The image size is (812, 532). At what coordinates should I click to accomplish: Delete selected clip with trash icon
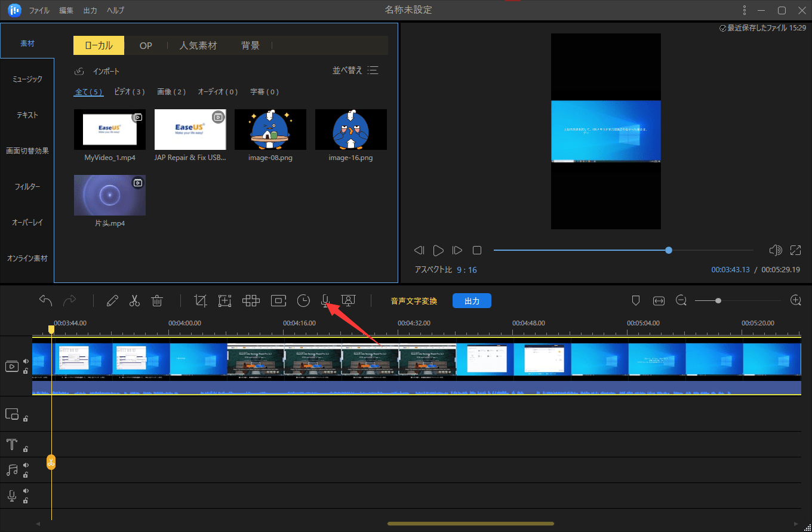tap(157, 301)
